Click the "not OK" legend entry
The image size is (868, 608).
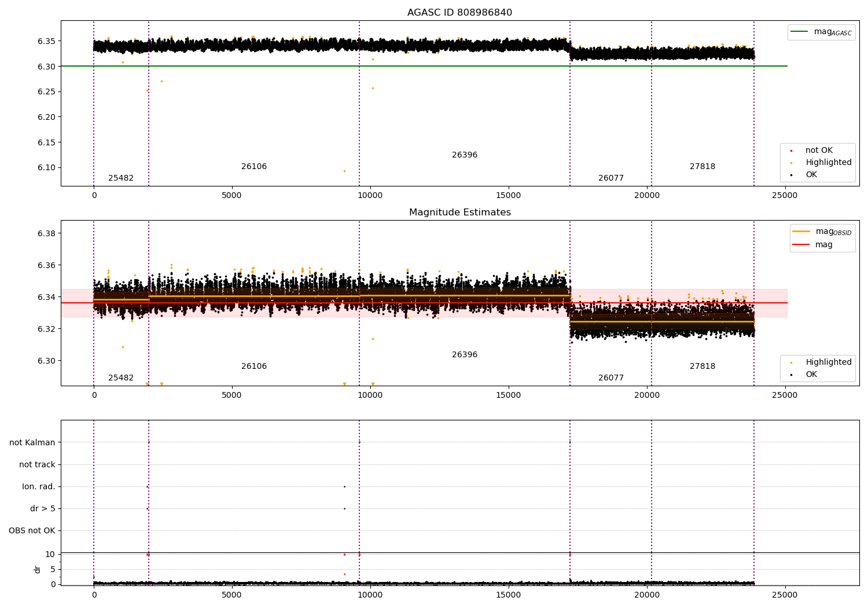coord(819,150)
